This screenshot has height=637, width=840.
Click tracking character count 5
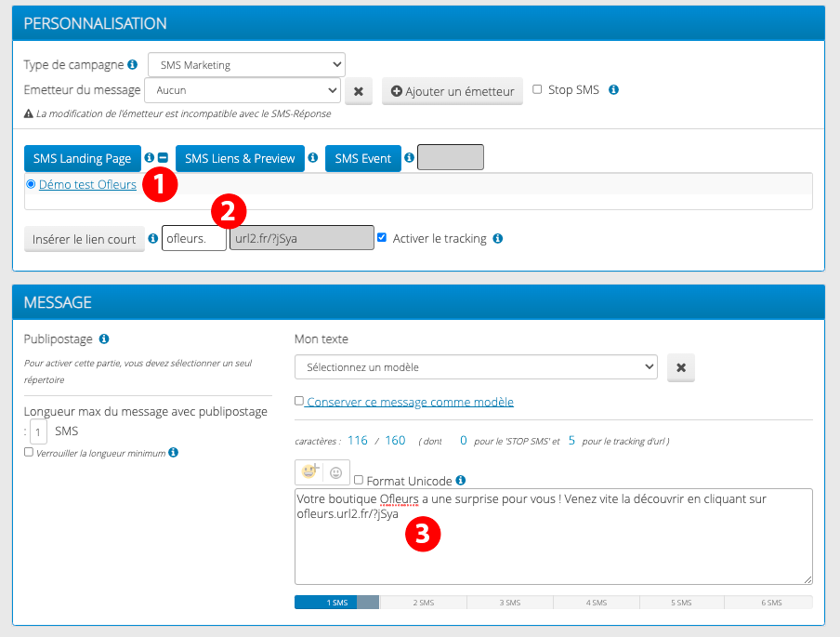[571, 440]
